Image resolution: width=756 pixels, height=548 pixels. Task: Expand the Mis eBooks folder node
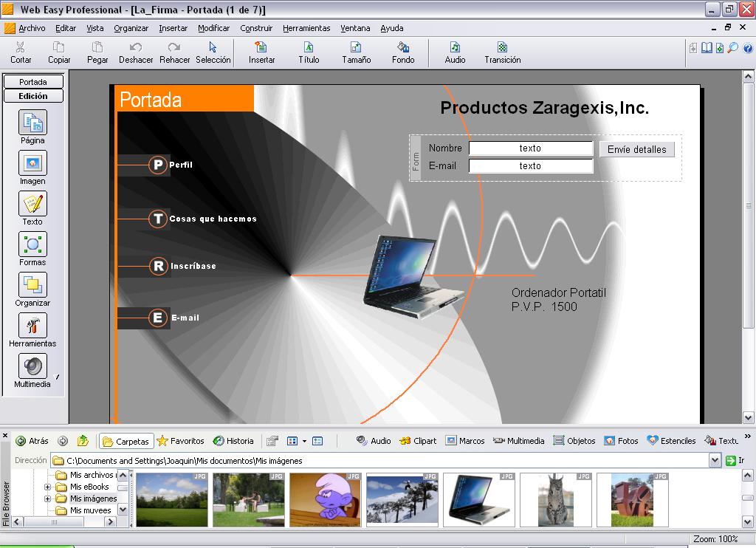coord(48,487)
